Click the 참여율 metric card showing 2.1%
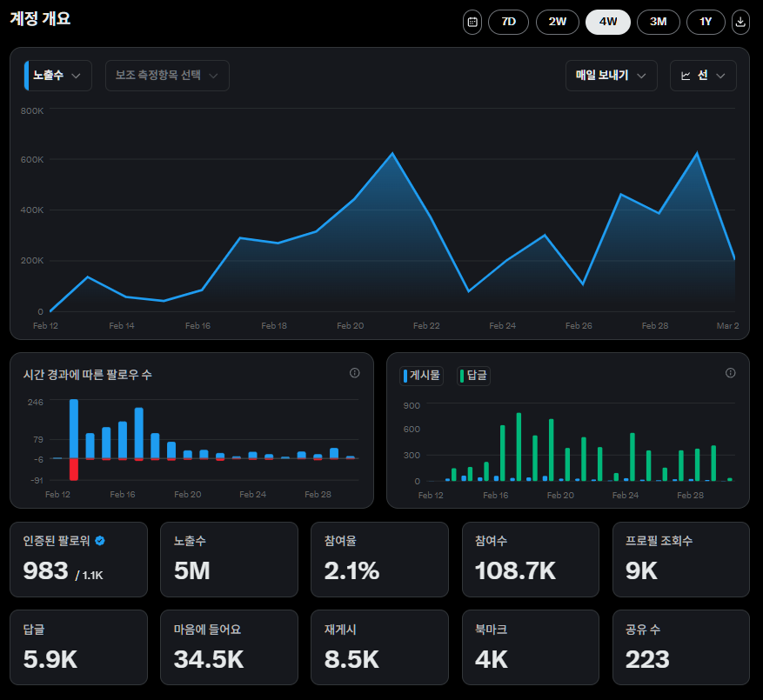The height and width of the screenshot is (700, 763). [x=379, y=559]
